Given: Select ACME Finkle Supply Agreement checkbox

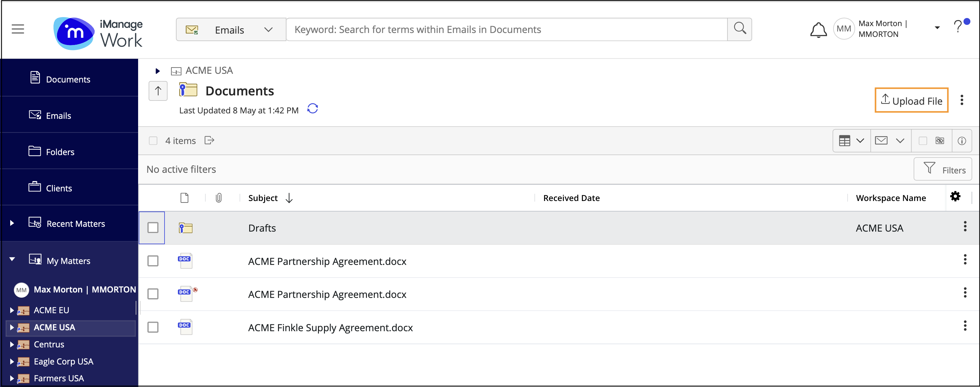Looking at the screenshot, I should point(153,327).
